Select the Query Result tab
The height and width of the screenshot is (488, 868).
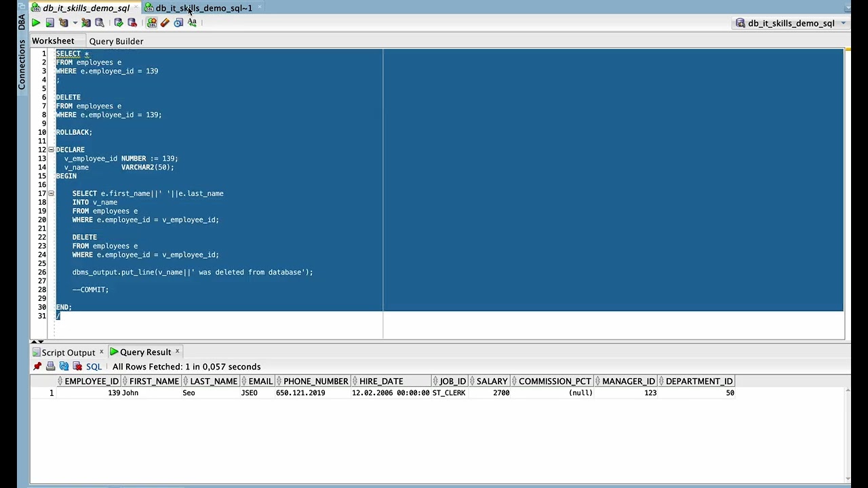[x=145, y=352]
